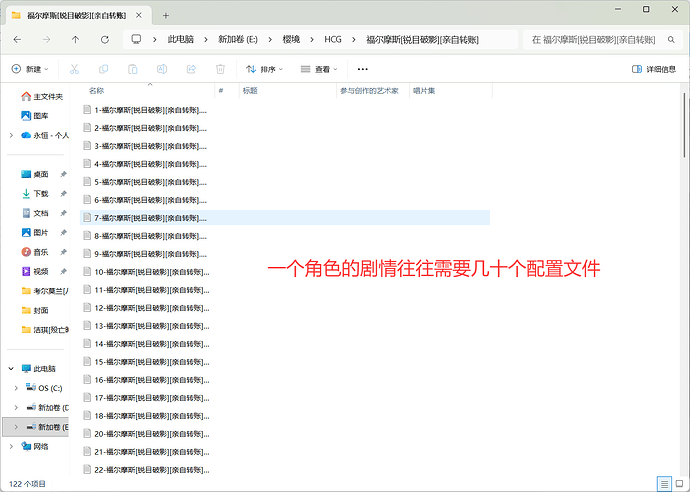Open 文档 in quick access
Image resolution: width=690 pixels, height=492 pixels.
[35, 213]
